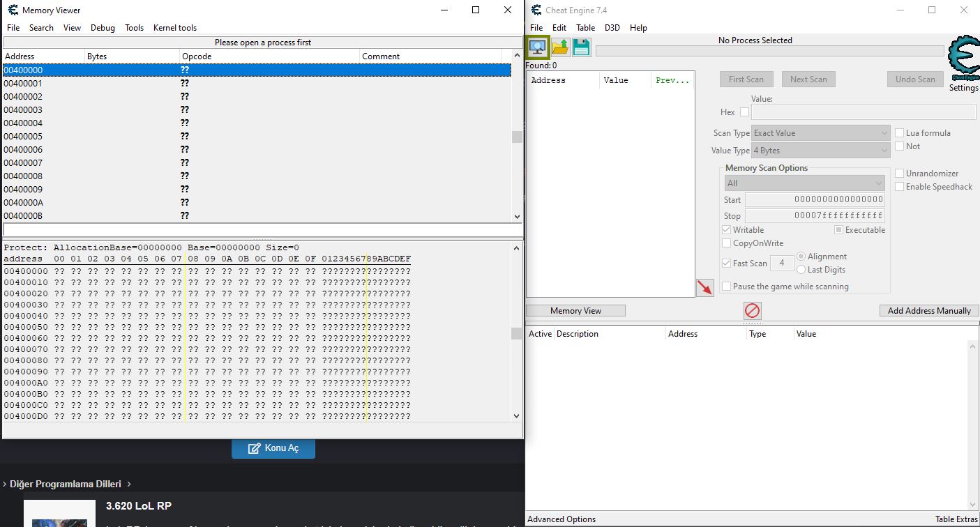Screen dimensions: 980x527
Task: Open the memory region dropdown showing All
Action: [805, 183]
